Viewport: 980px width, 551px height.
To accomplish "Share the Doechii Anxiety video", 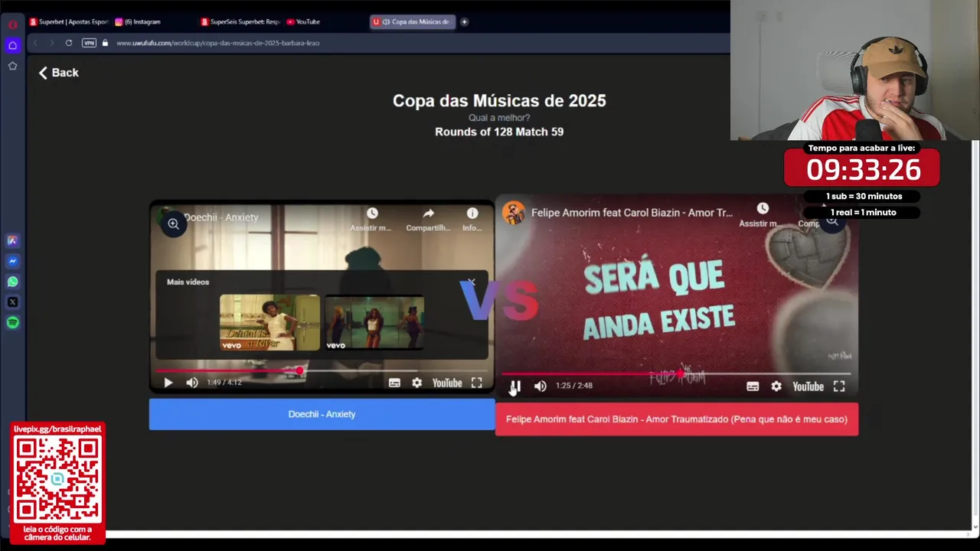I will coord(428,218).
